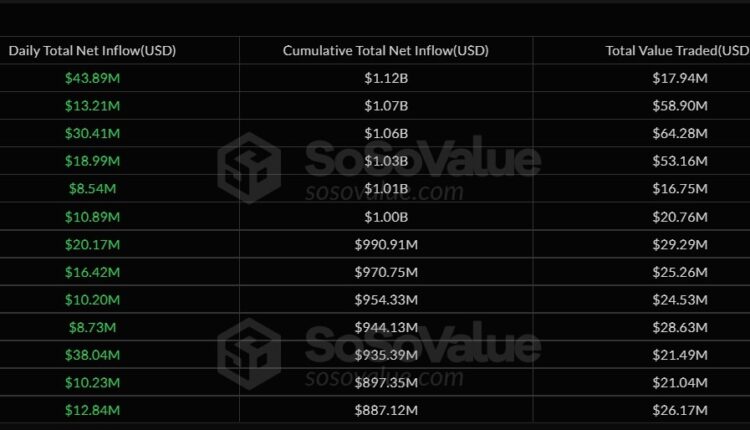Click the Cumulative Total Net Inflow header
750x430 pixels.
click(x=386, y=50)
